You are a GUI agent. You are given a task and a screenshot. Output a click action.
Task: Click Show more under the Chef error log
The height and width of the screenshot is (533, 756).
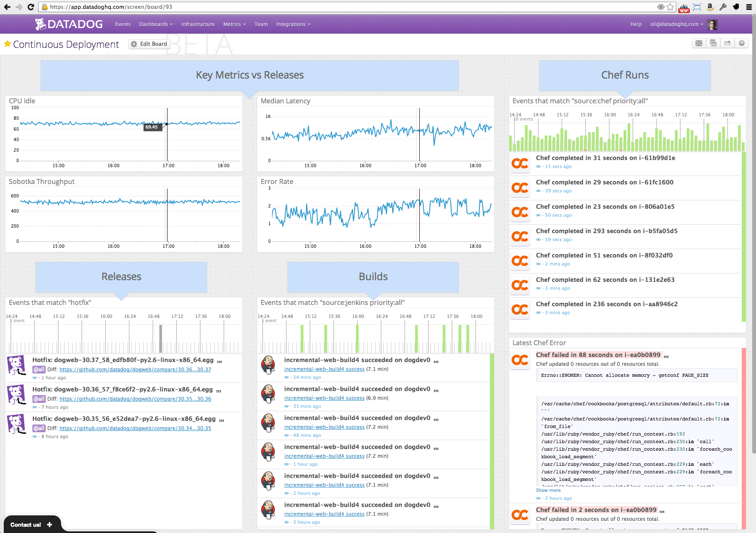coord(548,490)
